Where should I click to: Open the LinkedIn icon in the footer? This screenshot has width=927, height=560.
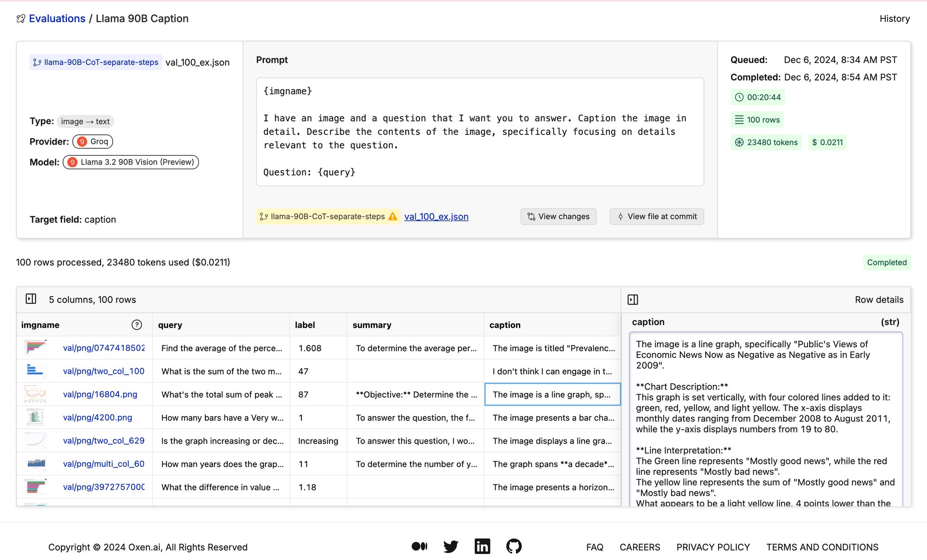coord(482,547)
